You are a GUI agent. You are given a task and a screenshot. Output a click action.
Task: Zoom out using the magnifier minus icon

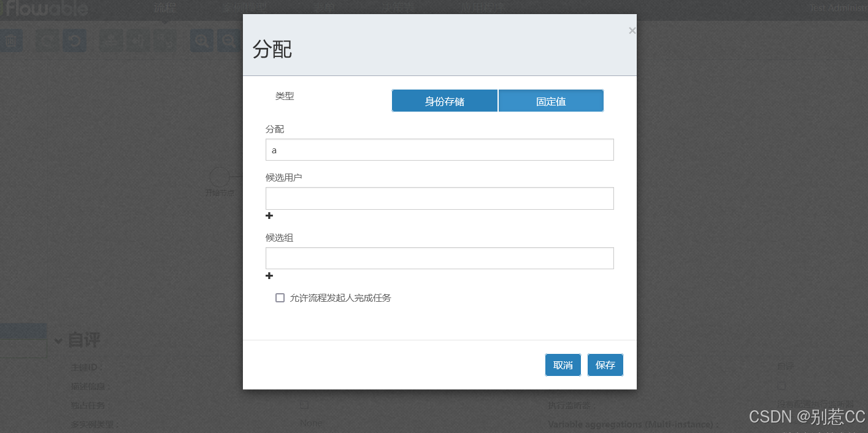pos(228,40)
